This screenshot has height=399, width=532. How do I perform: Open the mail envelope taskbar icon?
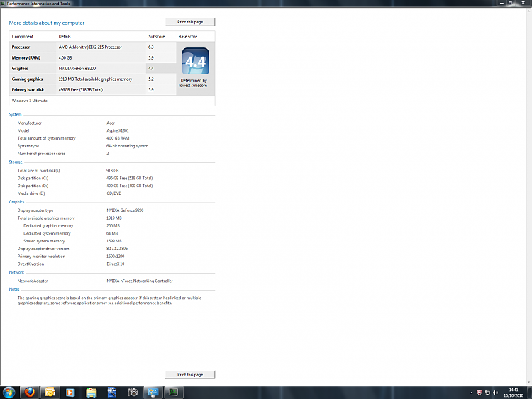[50, 393]
